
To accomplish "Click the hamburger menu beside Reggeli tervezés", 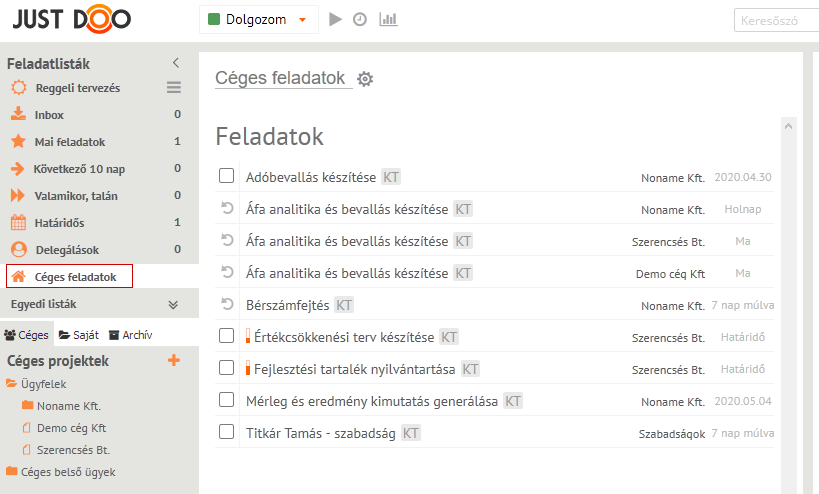I will [174, 87].
